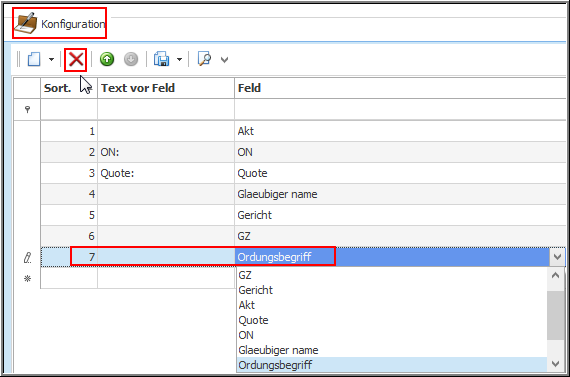Select the Konfiguration title label
This screenshot has width=570, height=377.
click(x=73, y=24)
